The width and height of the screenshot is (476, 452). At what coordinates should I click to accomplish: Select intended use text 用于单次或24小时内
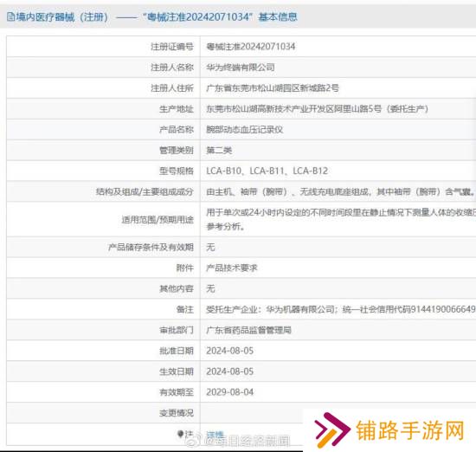pos(245,212)
